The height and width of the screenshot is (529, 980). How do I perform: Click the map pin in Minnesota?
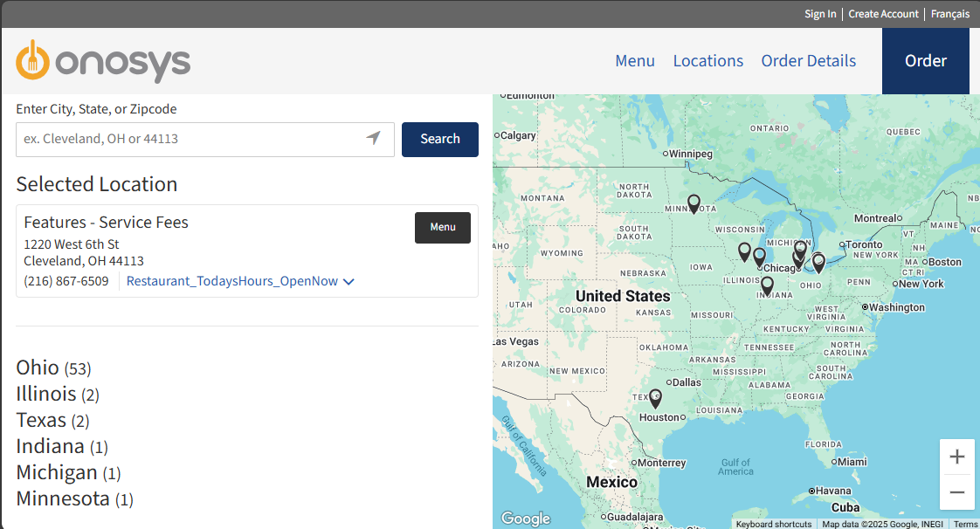[x=694, y=203]
